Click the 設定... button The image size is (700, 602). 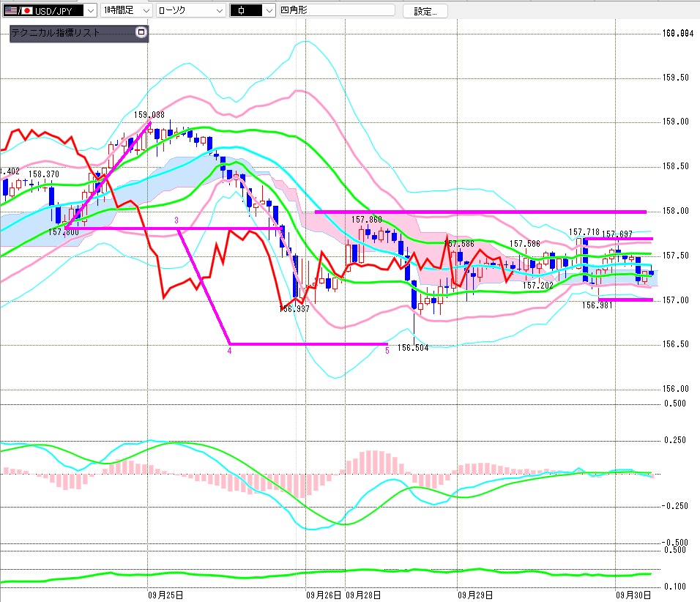pos(425,11)
